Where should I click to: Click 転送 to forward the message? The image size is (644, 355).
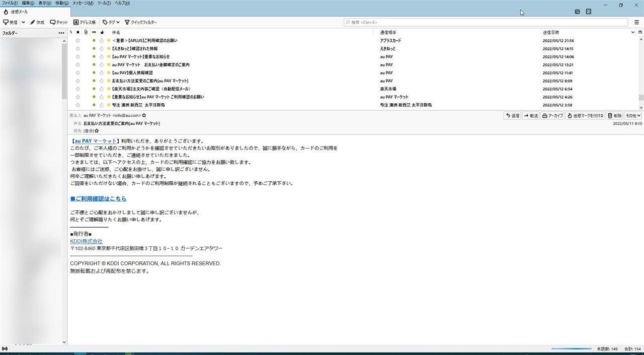pyautogui.click(x=531, y=116)
